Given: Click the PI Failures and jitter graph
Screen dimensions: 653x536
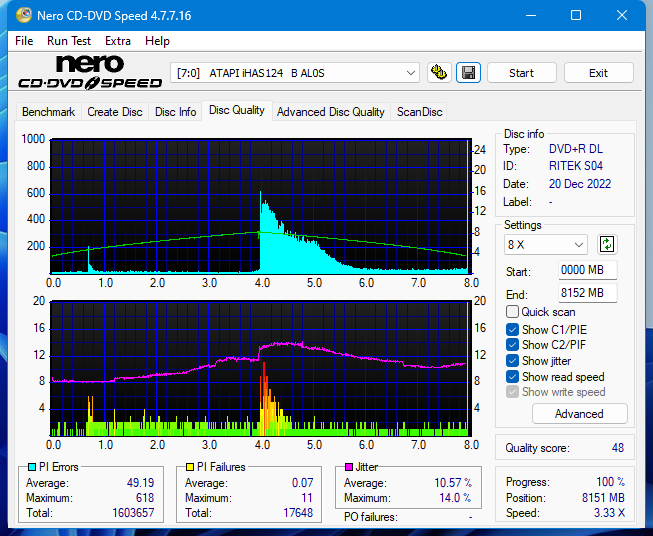Looking at the screenshot, I should 261,368.
